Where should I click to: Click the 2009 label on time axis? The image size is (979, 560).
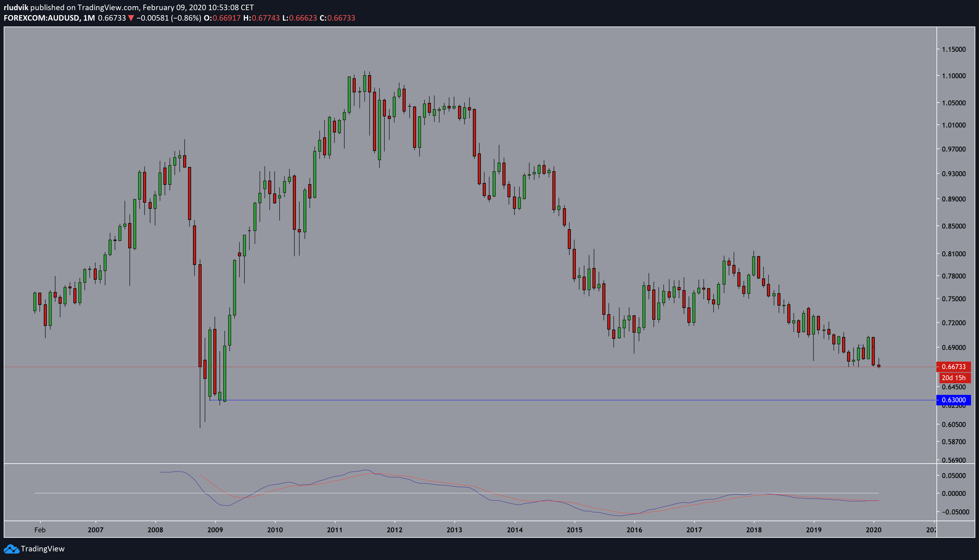pyautogui.click(x=215, y=530)
